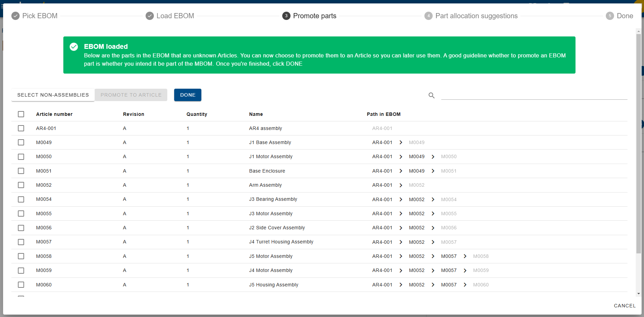Click chevron after AR4-001 in M0052 row

401,185
